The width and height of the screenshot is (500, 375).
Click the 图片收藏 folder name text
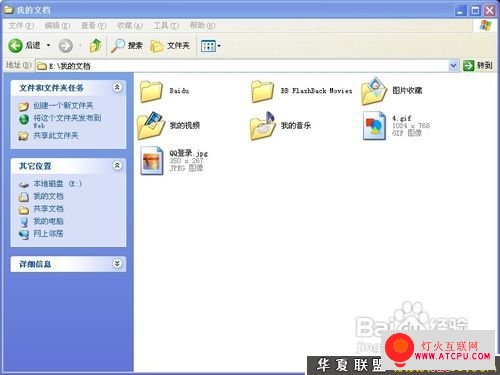coord(407,91)
